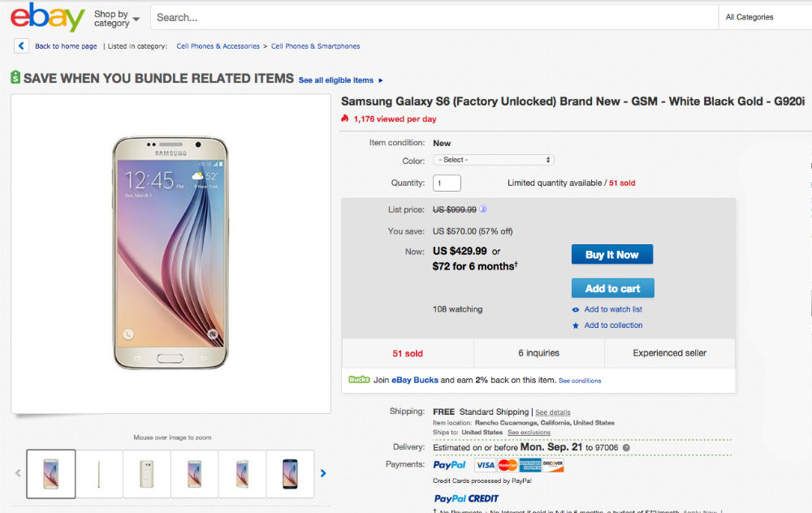Click the PayPal payment icon
The width and height of the screenshot is (812, 513).
click(x=449, y=464)
